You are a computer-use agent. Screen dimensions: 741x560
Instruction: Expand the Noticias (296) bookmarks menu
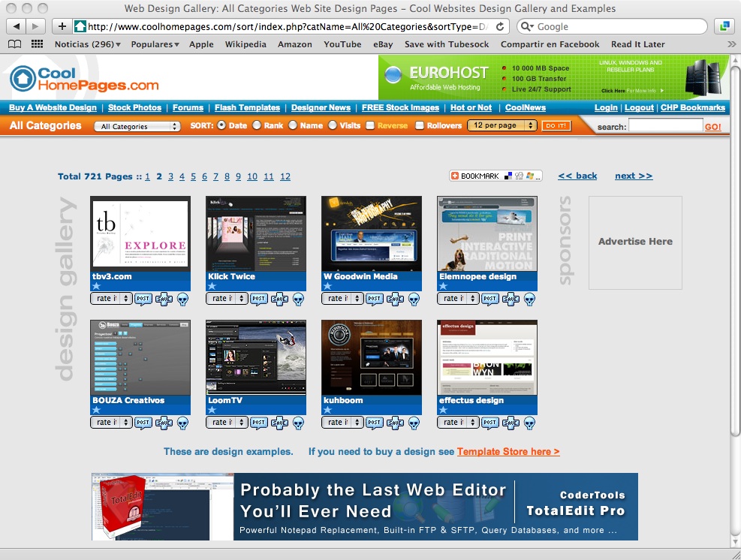coord(87,44)
